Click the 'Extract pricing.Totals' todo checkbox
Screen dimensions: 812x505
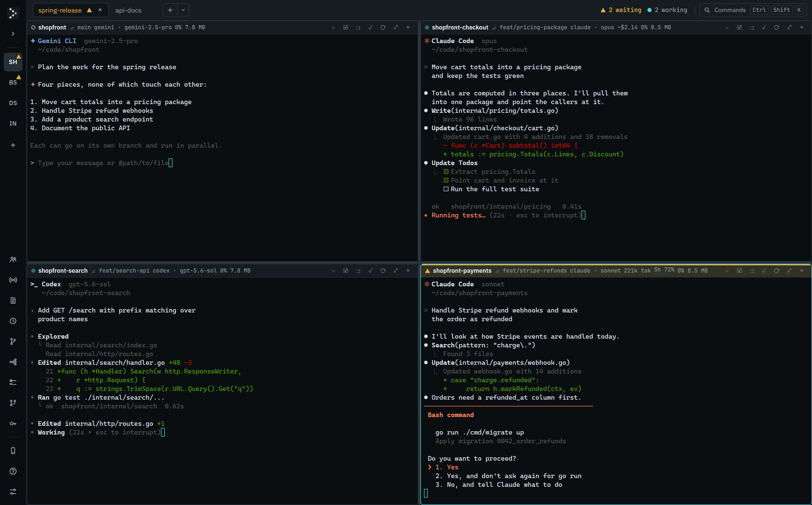[446, 172]
